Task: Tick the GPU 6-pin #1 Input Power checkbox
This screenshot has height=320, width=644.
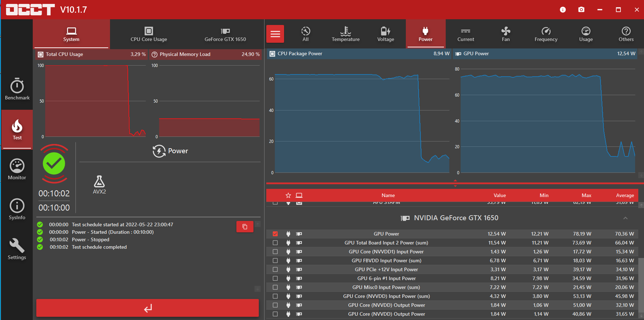Action: (x=275, y=278)
